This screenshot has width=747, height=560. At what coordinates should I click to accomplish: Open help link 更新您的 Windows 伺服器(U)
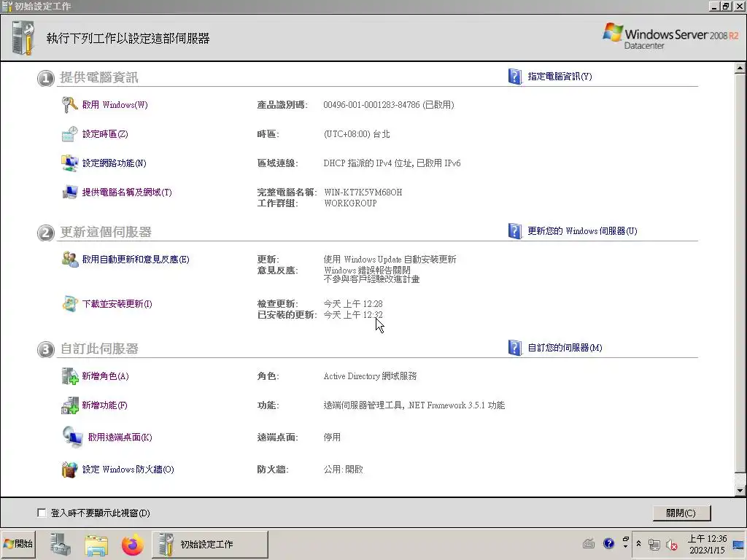click(582, 231)
